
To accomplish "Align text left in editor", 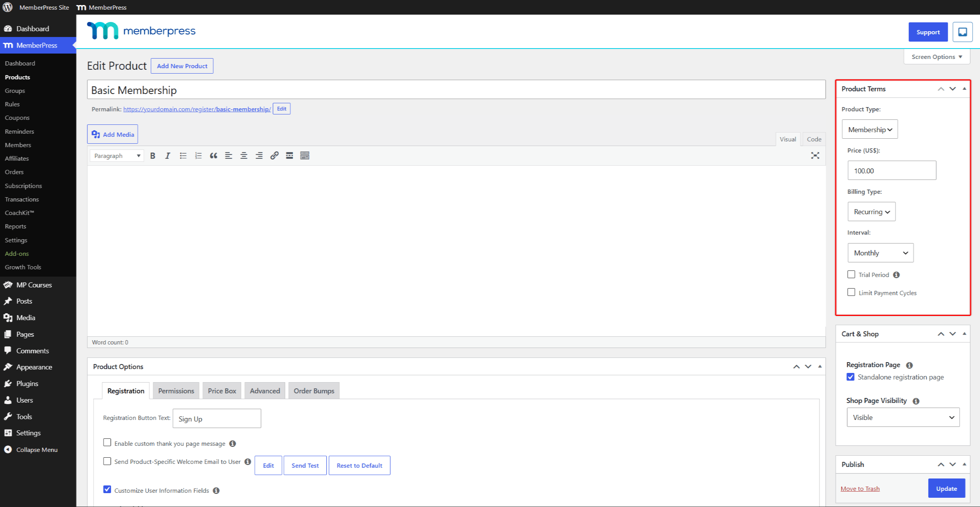I will 229,156.
